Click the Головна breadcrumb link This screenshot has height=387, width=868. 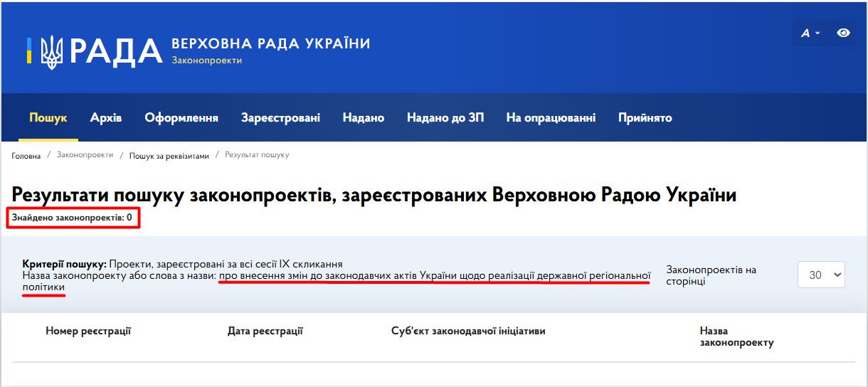(x=26, y=155)
